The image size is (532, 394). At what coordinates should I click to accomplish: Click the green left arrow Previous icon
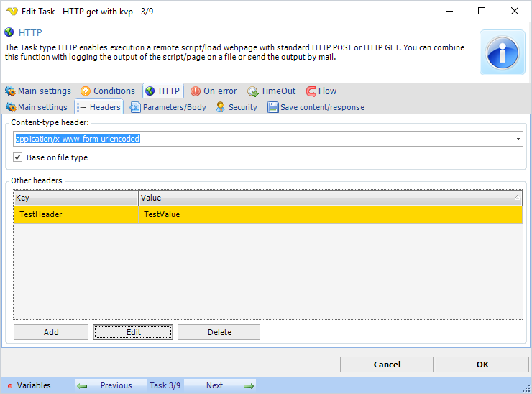[x=82, y=386]
